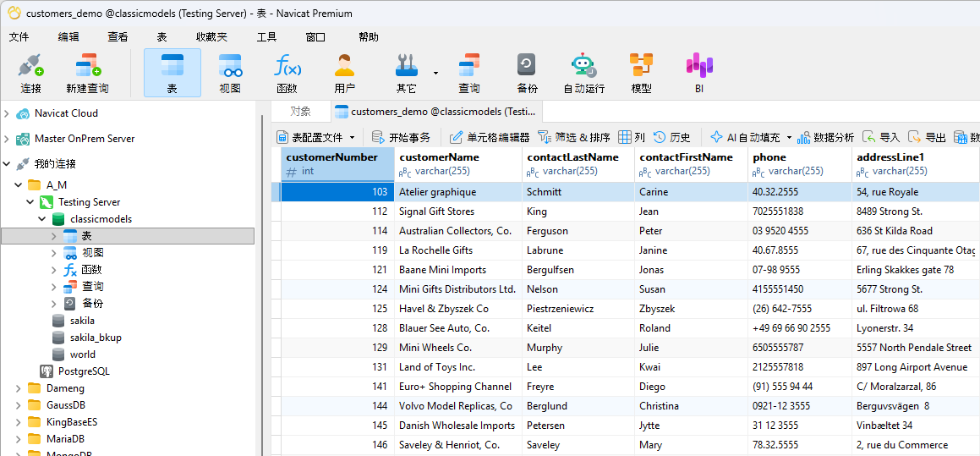Open AI auto fill dropdown arrow
Viewport: 980px width, 456px height.
point(789,137)
